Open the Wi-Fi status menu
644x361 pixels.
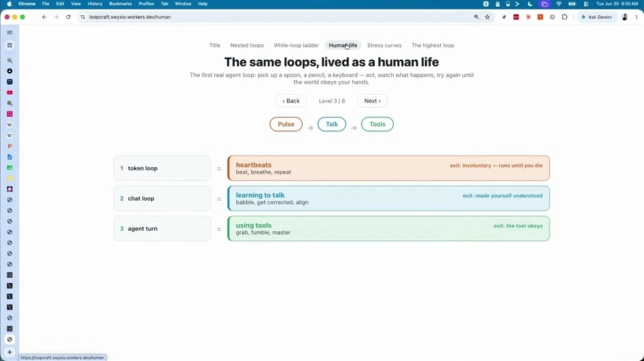pos(559,4)
